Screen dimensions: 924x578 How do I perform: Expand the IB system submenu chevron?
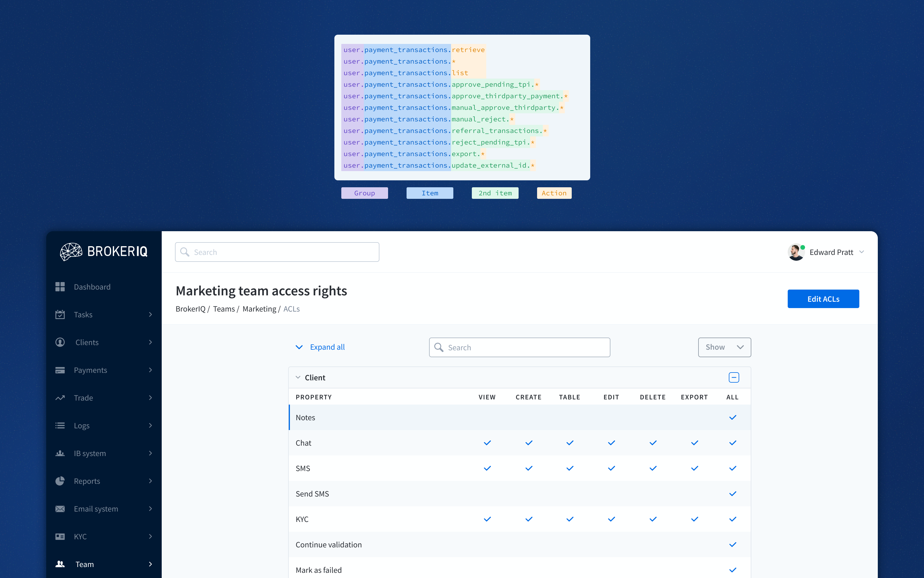pyautogui.click(x=150, y=453)
